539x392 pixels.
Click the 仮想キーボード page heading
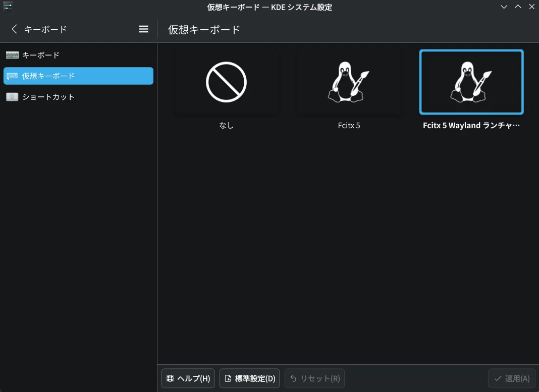204,30
